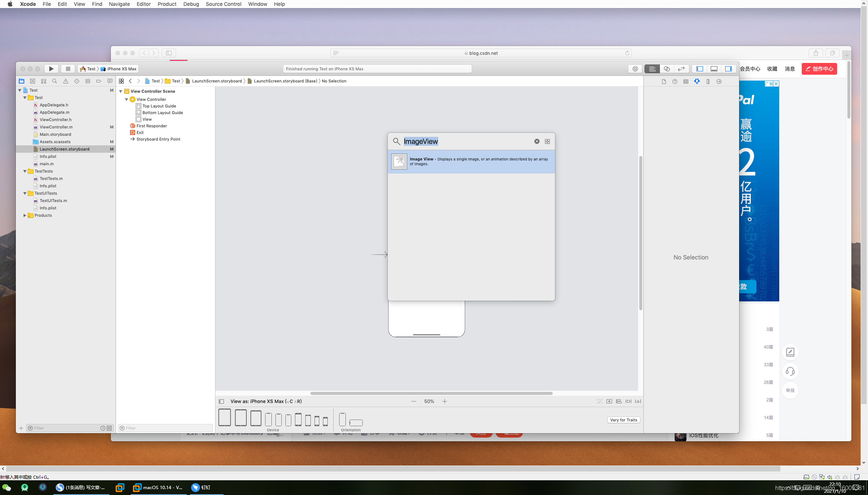868x495 pixels.
Task: Open the Editor menu
Action: pos(143,4)
